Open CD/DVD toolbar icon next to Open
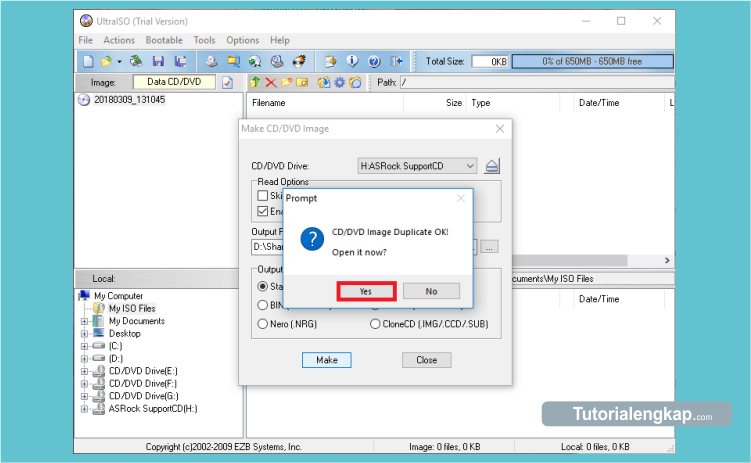This screenshot has height=463, width=751. click(137, 61)
